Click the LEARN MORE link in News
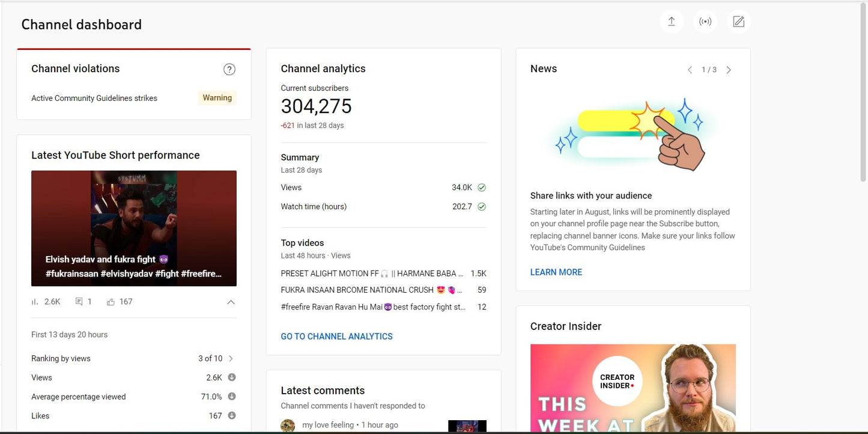Image resolution: width=868 pixels, height=434 pixels. click(x=556, y=272)
